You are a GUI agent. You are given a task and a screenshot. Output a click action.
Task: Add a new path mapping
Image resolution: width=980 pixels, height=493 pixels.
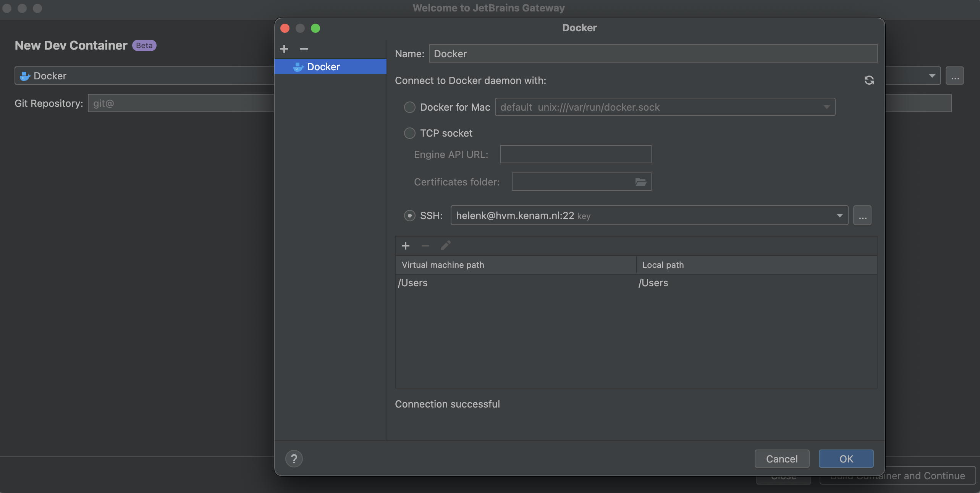pyautogui.click(x=406, y=246)
